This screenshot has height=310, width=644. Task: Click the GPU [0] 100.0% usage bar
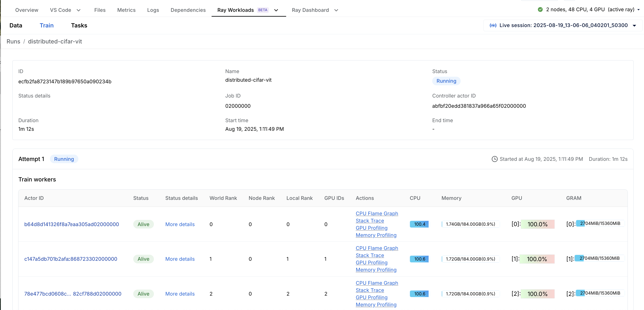pyautogui.click(x=537, y=224)
